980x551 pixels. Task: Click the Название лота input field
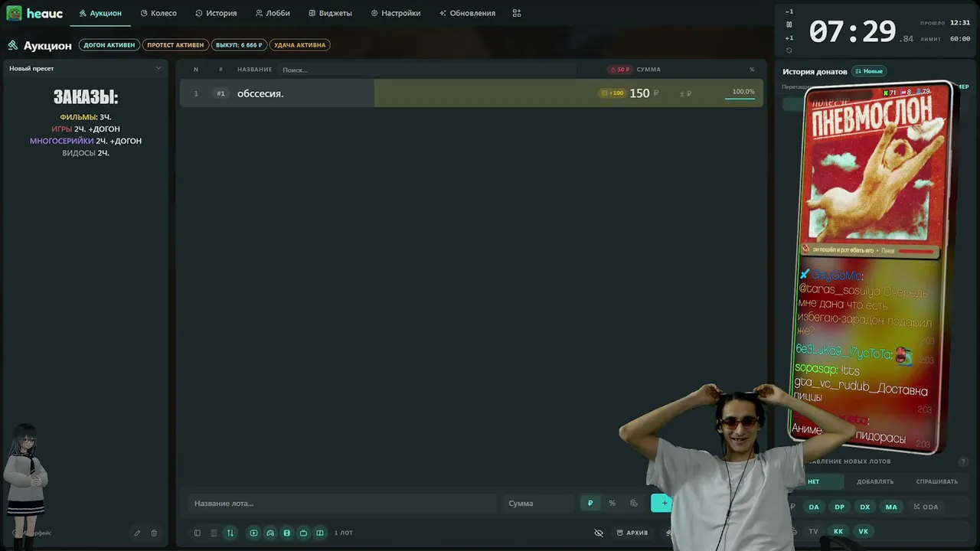[x=342, y=503]
